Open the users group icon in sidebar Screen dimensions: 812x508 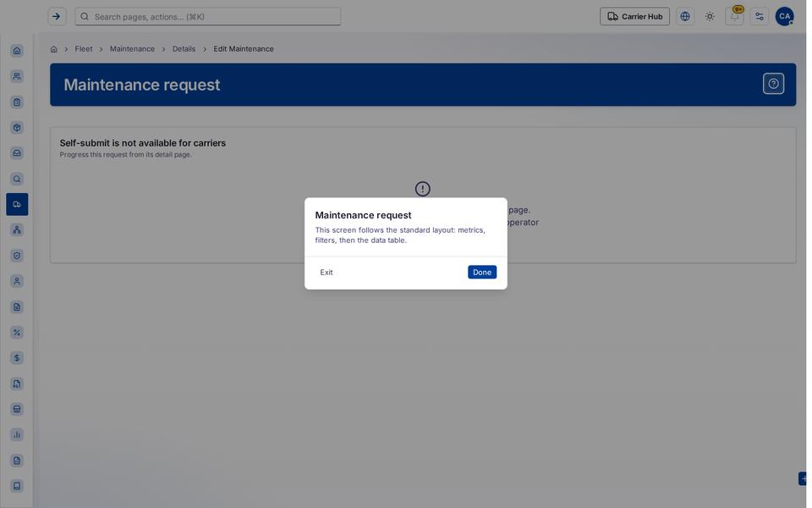tap(17, 76)
